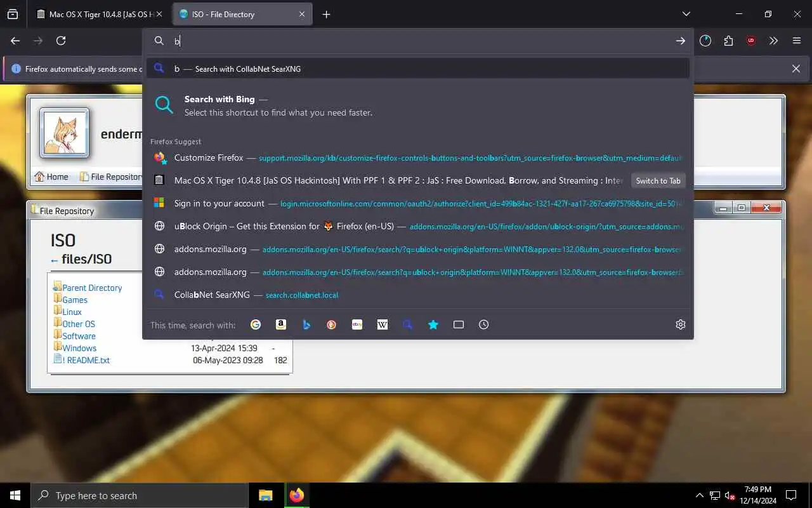This screenshot has height=508, width=812.
Task: Open the notification center icon
Action: point(791,495)
